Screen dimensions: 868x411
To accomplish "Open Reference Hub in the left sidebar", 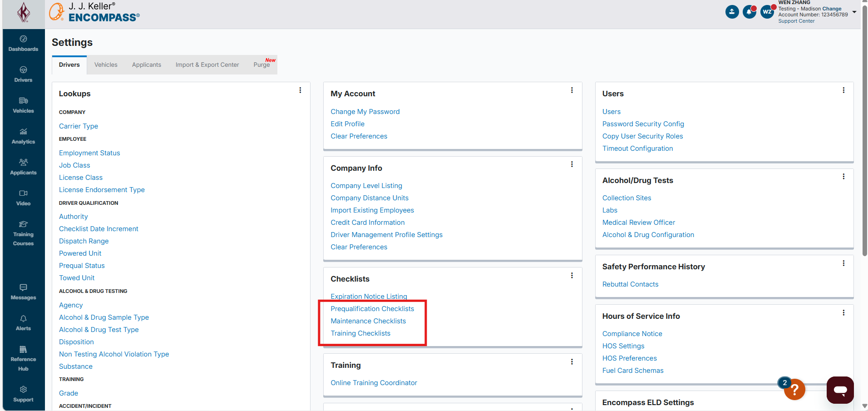I will [x=24, y=358].
